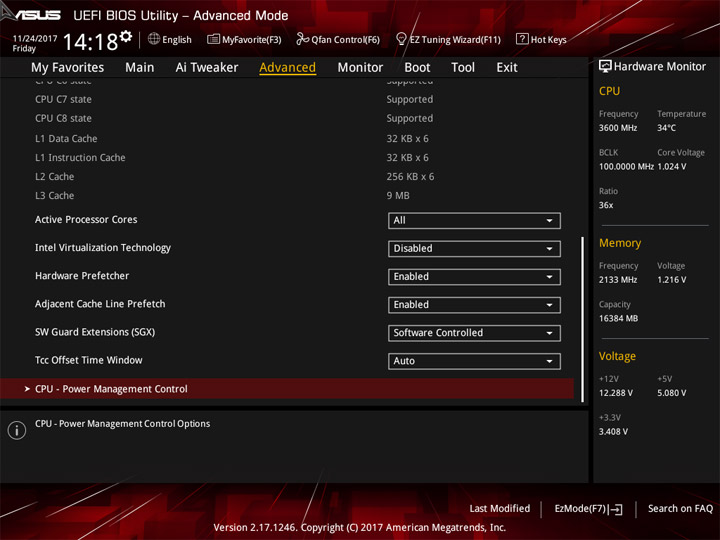Click the Hardware Monitor screen icon
Screen dimensions: 720x540
pyautogui.click(x=605, y=67)
